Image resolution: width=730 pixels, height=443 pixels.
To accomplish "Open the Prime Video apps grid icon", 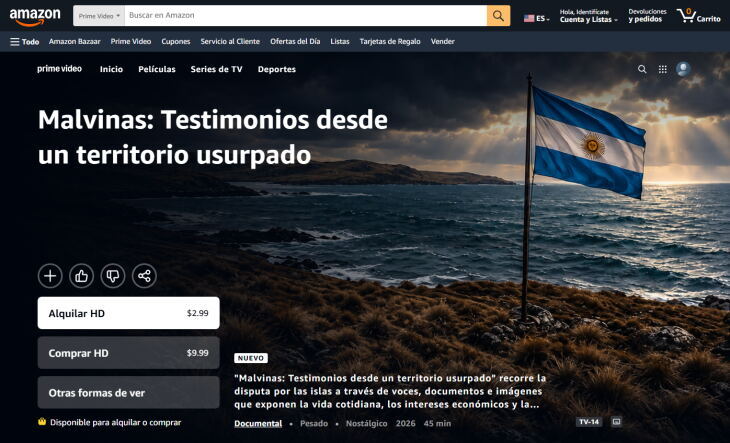I will [x=662, y=69].
